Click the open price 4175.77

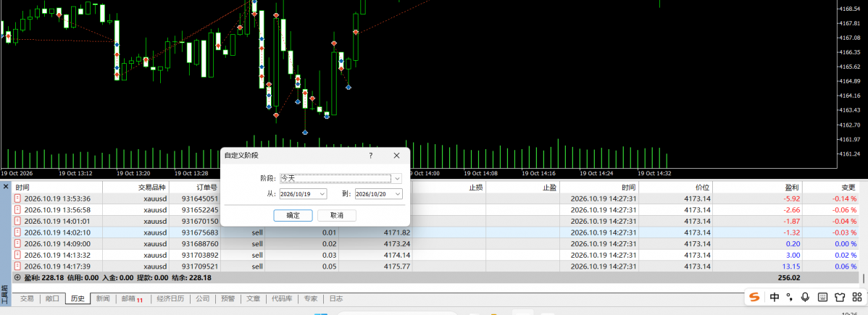point(396,266)
